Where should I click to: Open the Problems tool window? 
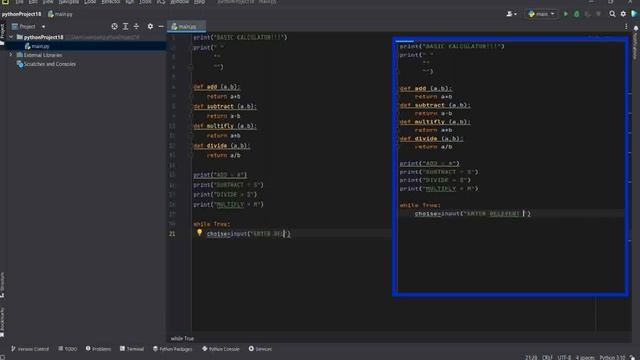[98, 349]
